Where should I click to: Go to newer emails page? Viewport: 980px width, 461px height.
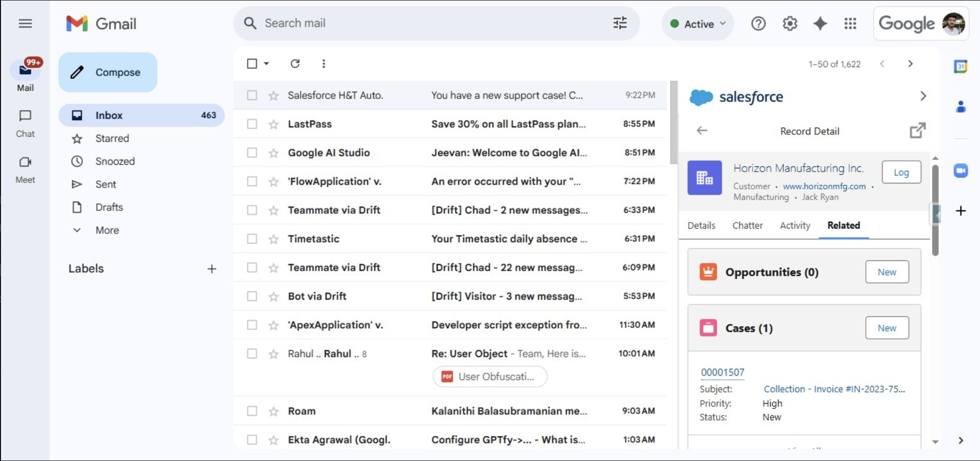pos(882,64)
